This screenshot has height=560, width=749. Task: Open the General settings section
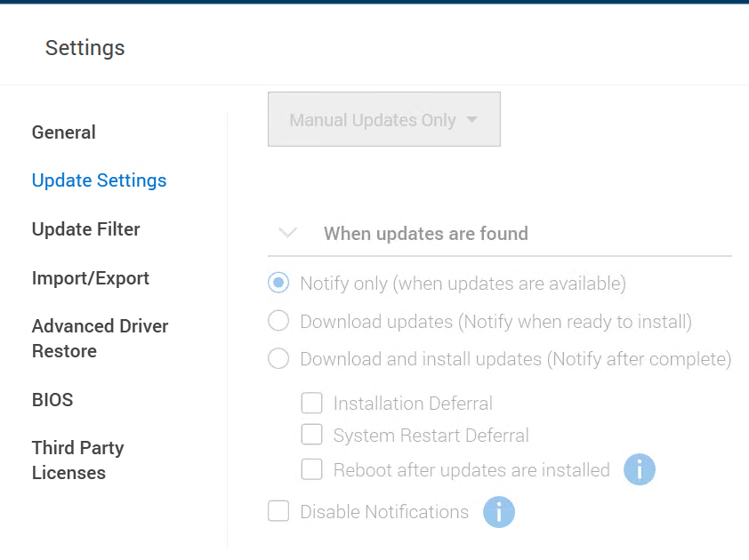pos(63,132)
